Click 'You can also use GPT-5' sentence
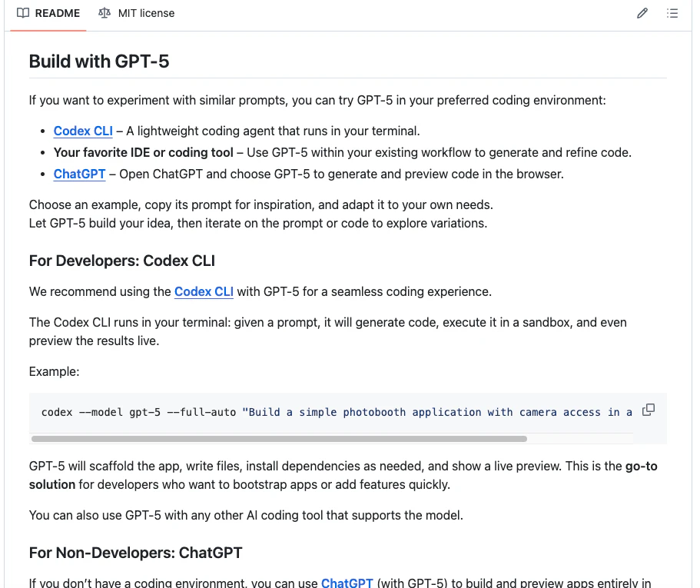The image size is (700, 588). point(246,515)
